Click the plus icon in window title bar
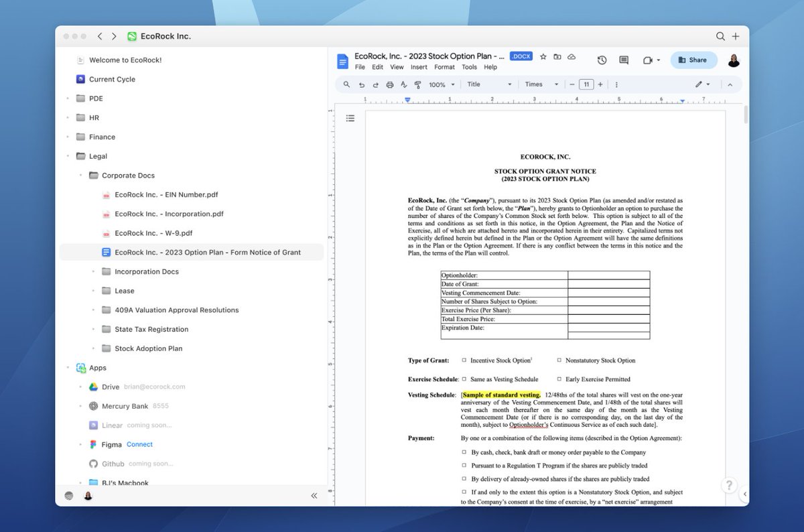The width and height of the screenshot is (804, 532). point(736,36)
